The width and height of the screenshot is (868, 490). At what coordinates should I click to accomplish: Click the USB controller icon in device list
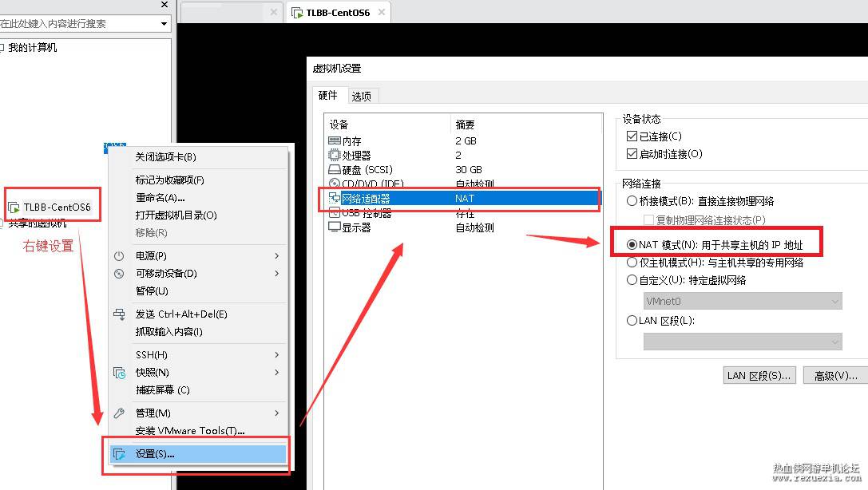[x=335, y=212]
